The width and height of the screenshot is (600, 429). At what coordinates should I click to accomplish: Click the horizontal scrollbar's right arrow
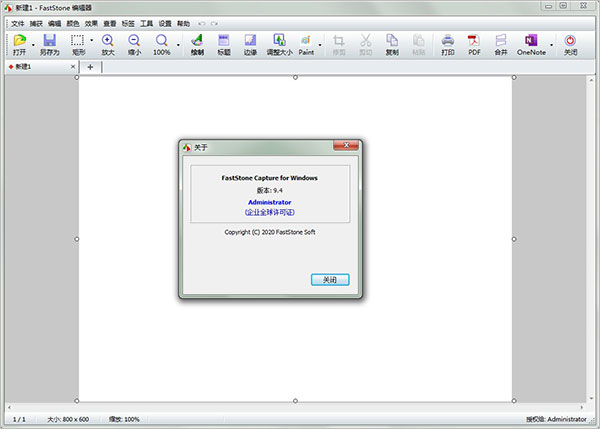[x=582, y=407]
